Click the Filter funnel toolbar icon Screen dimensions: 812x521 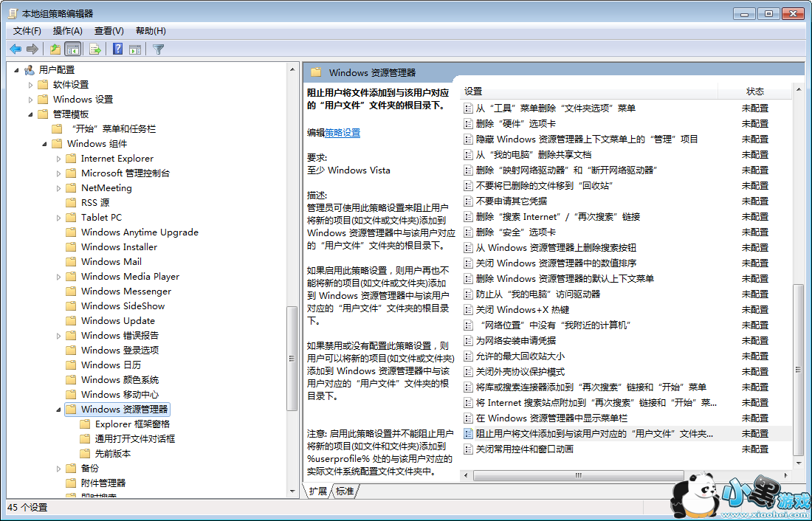158,49
